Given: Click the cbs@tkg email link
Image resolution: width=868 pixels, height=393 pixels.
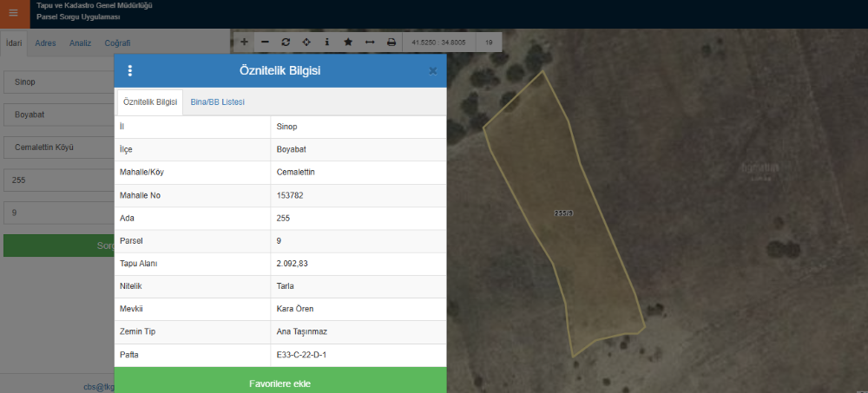Looking at the screenshot, I should tap(99, 387).
